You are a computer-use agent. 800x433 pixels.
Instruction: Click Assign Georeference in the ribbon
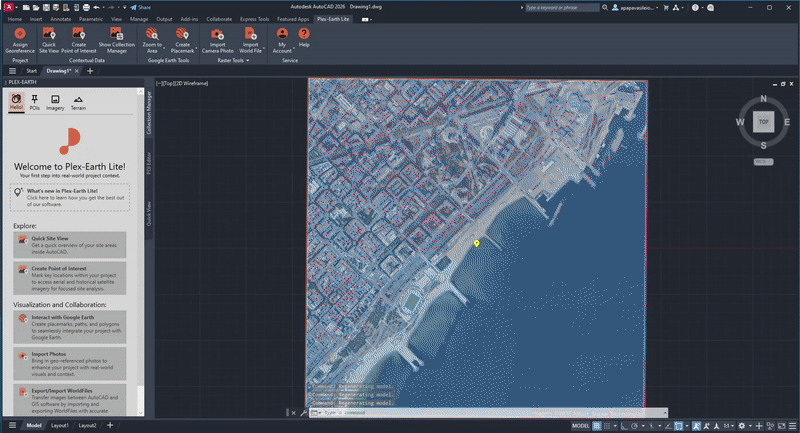20,40
